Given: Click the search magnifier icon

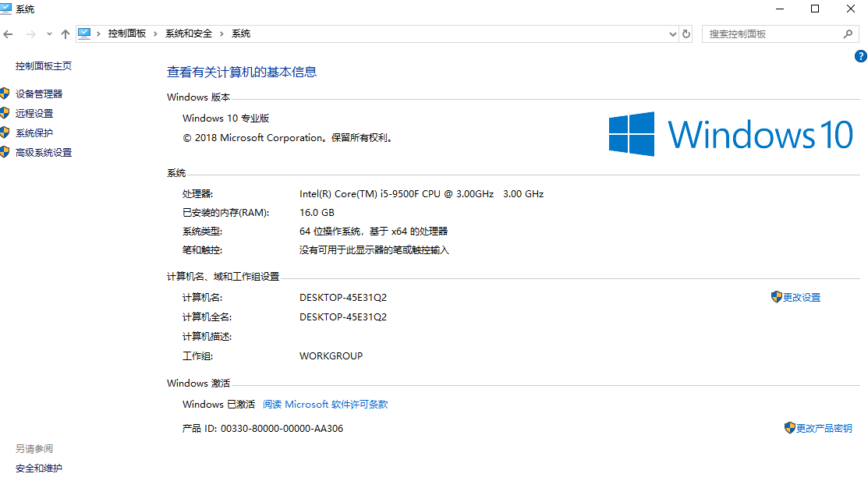Looking at the screenshot, I should click(849, 34).
